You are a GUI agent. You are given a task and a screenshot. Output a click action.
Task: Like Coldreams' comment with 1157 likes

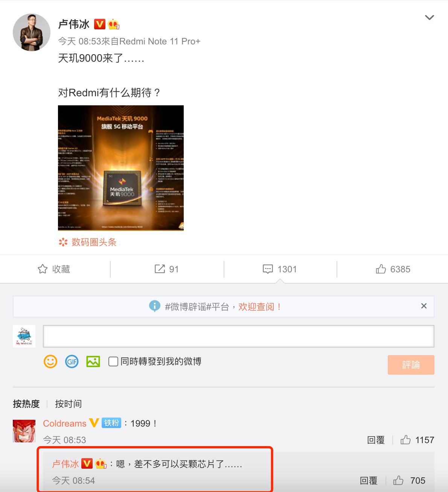tap(405, 440)
